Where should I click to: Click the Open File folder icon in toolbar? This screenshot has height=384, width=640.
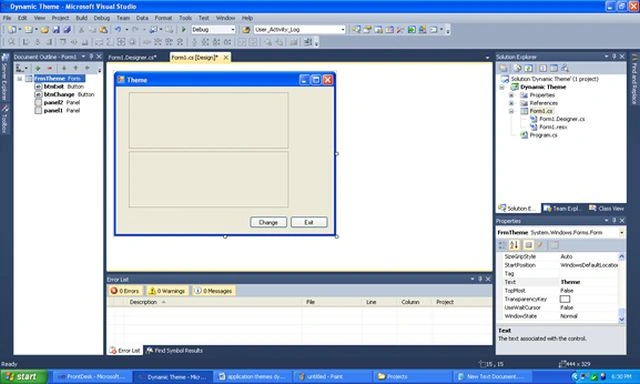click(x=44, y=29)
